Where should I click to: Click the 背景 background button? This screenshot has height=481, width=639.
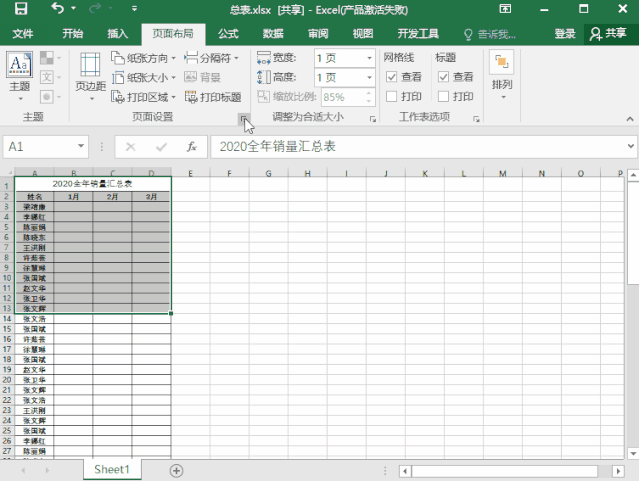click(x=202, y=77)
